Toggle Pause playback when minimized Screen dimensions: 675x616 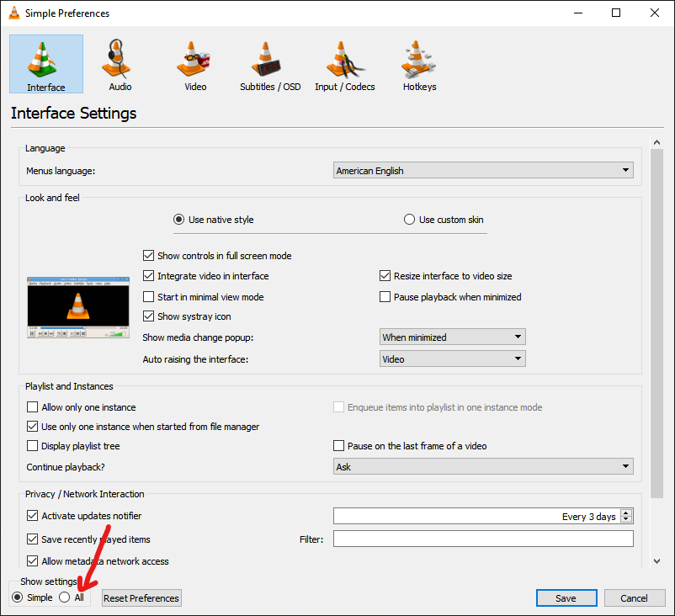pos(385,297)
